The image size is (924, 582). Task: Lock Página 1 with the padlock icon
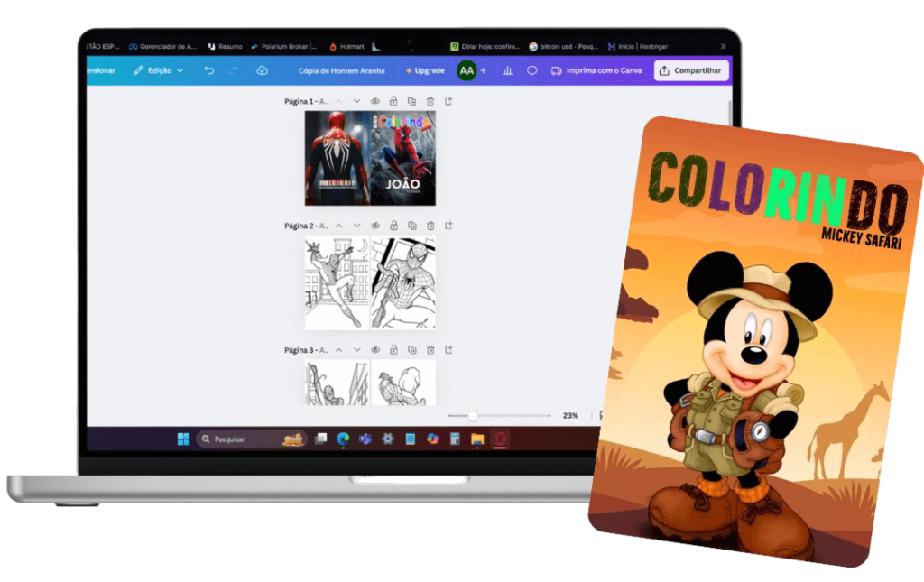394,101
